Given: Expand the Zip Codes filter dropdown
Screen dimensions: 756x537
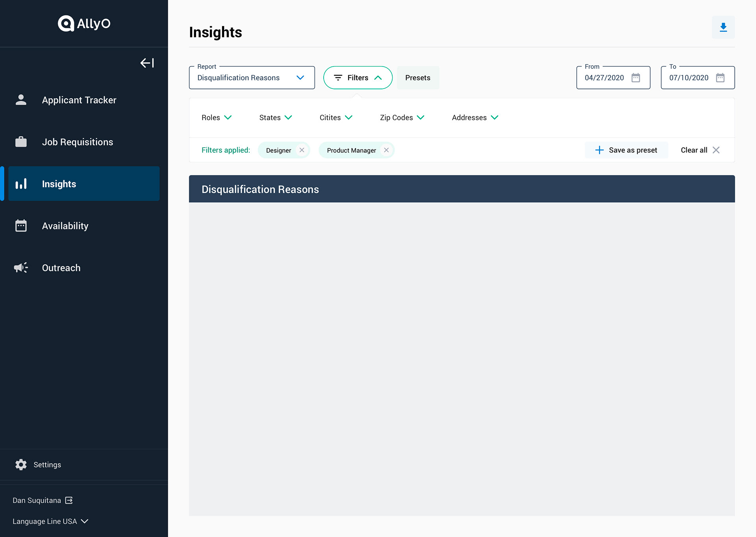Looking at the screenshot, I should pyautogui.click(x=402, y=118).
